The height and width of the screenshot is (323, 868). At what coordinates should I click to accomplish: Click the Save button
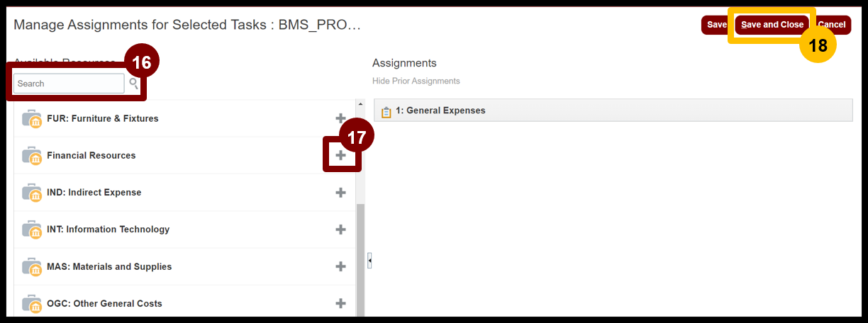pyautogui.click(x=716, y=25)
